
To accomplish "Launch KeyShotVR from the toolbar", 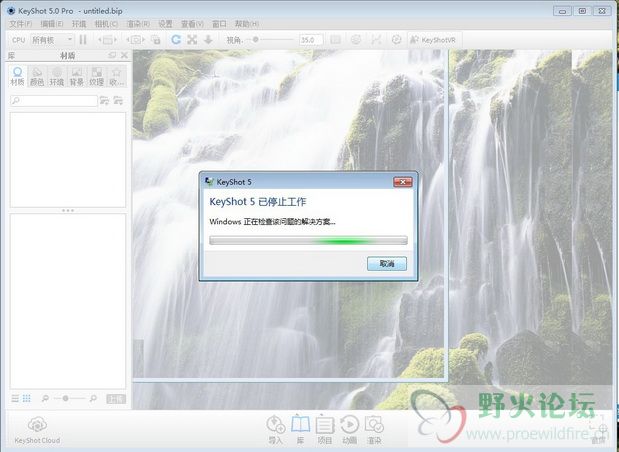I will click(x=433, y=40).
